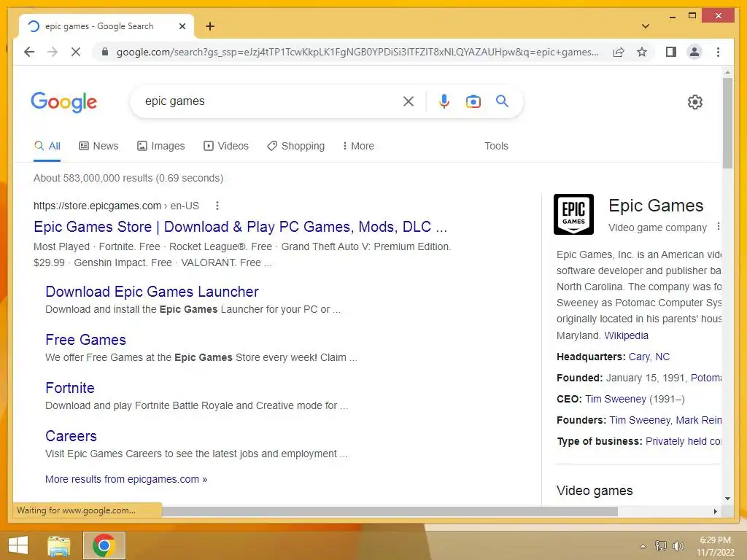Click the forward navigation arrow
The height and width of the screenshot is (560, 747).
[x=53, y=52]
